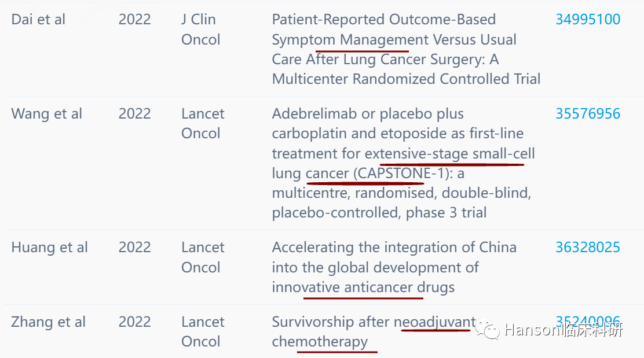Select the author cell Wang et al

pos(46,113)
